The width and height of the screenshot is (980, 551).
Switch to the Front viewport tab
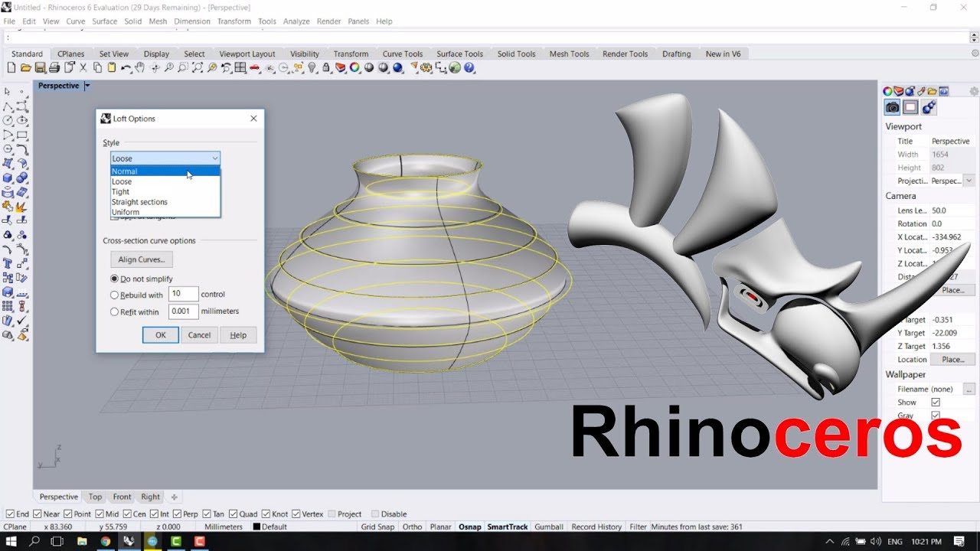click(122, 497)
